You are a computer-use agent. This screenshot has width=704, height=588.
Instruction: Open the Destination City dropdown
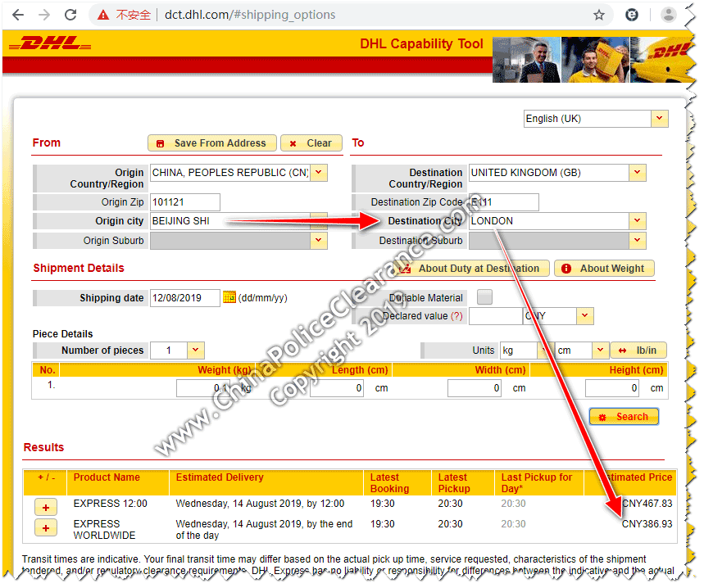[x=637, y=221]
